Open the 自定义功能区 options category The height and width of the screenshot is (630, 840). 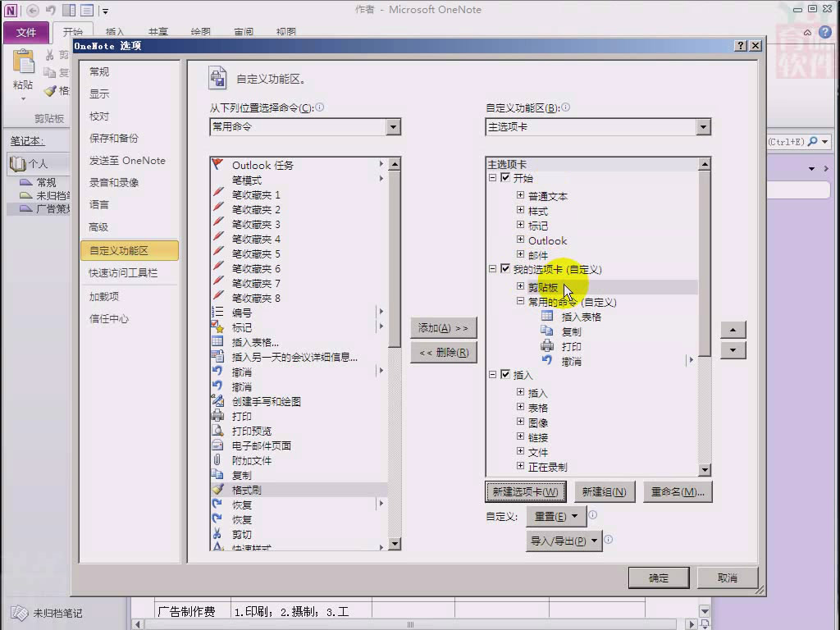point(130,250)
